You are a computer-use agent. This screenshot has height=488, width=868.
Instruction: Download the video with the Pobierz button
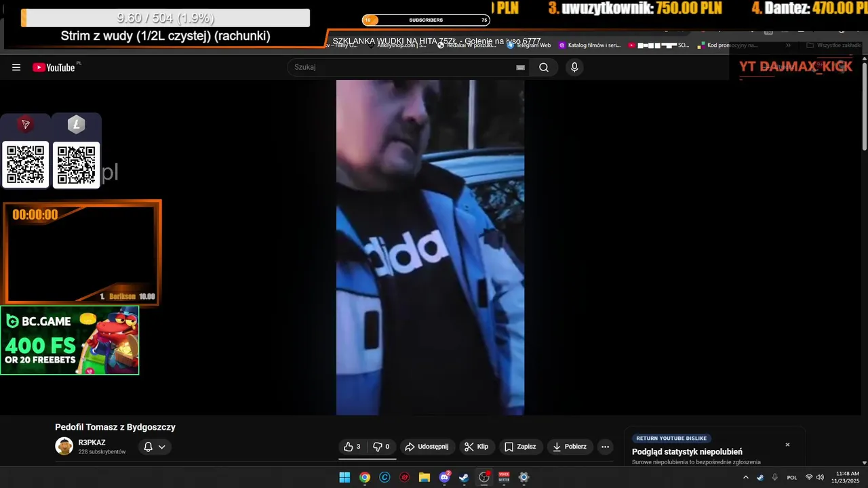570,447
